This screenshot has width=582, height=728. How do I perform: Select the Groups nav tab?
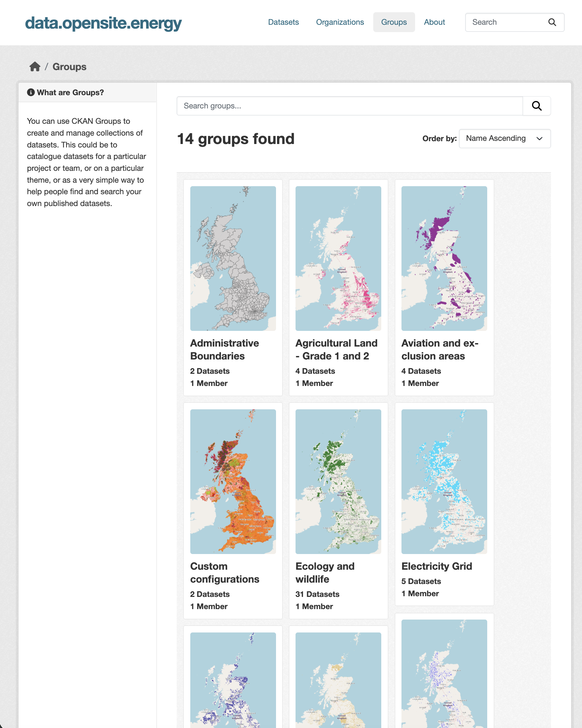coord(394,22)
